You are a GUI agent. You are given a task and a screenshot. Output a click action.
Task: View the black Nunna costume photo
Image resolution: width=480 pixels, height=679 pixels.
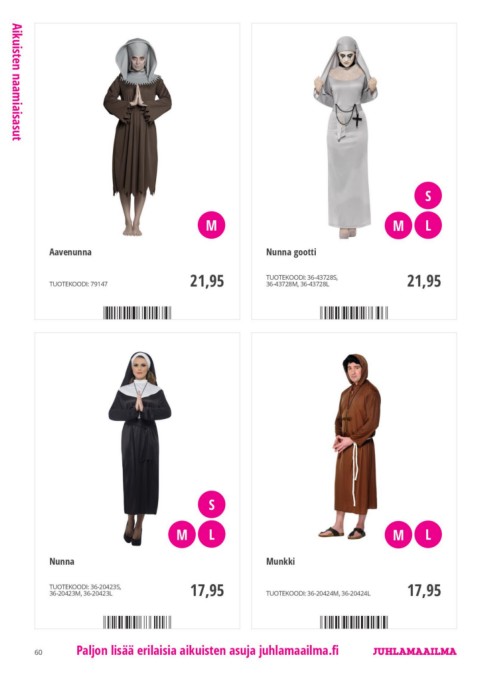pos(139,448)
